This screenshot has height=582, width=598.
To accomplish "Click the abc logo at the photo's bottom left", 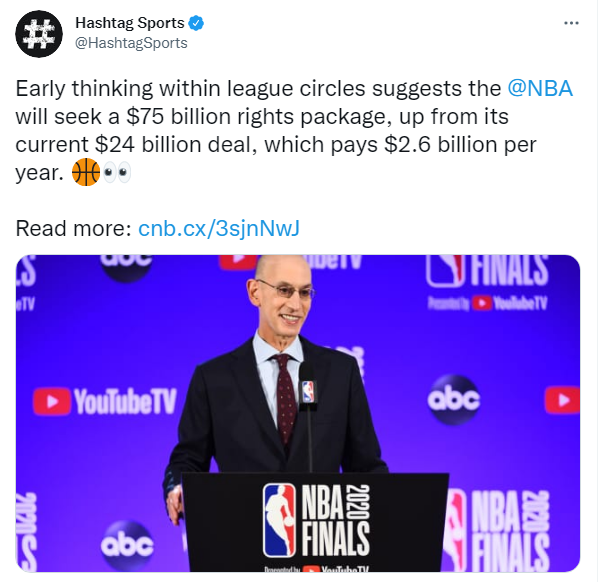I will coord(127,545).
